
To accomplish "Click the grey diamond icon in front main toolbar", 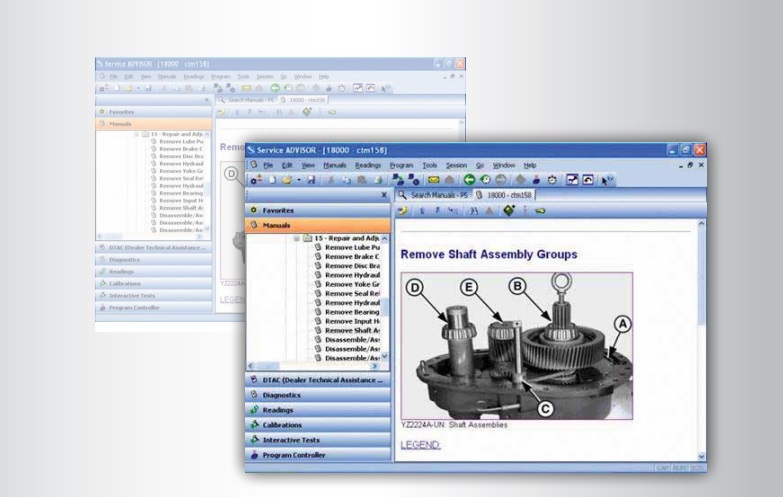I will coord(520,180).
